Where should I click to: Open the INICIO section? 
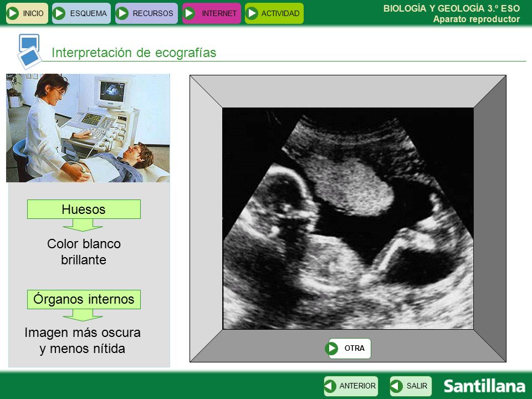coord(27,13)
